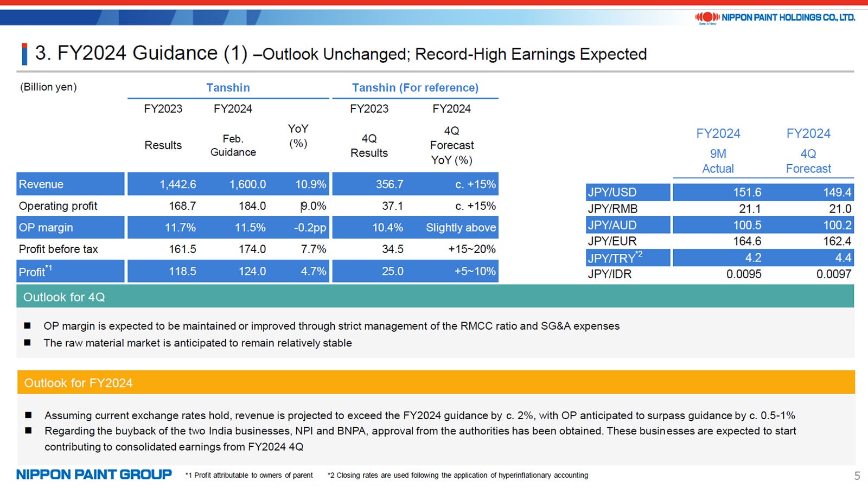868x488 pixels.
Task: Click footnote *2 about hyperinflationary accounting
Action: tap(458, 475)
